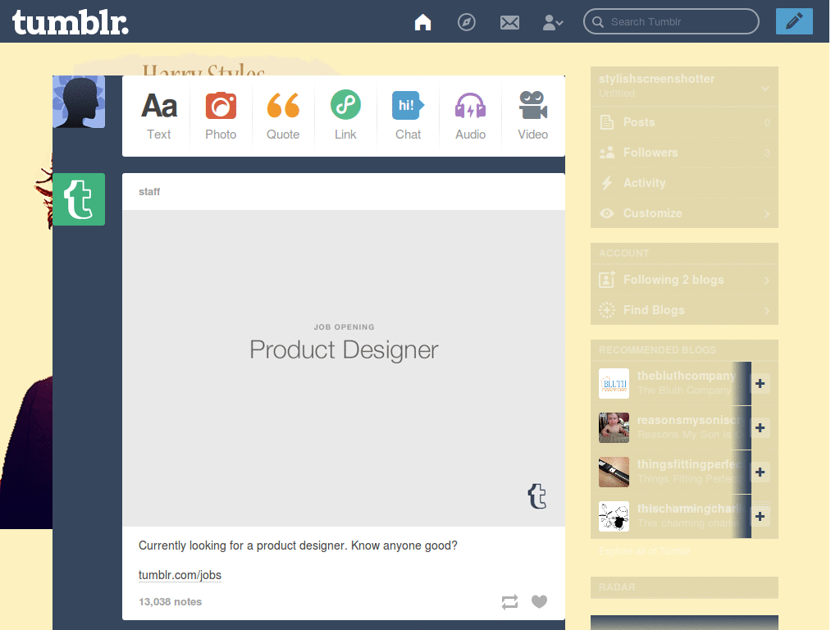The height and width of the screenshot is (630, 840).
Task: Open Followers in the sidebar
Action: [x=684, y=153]
